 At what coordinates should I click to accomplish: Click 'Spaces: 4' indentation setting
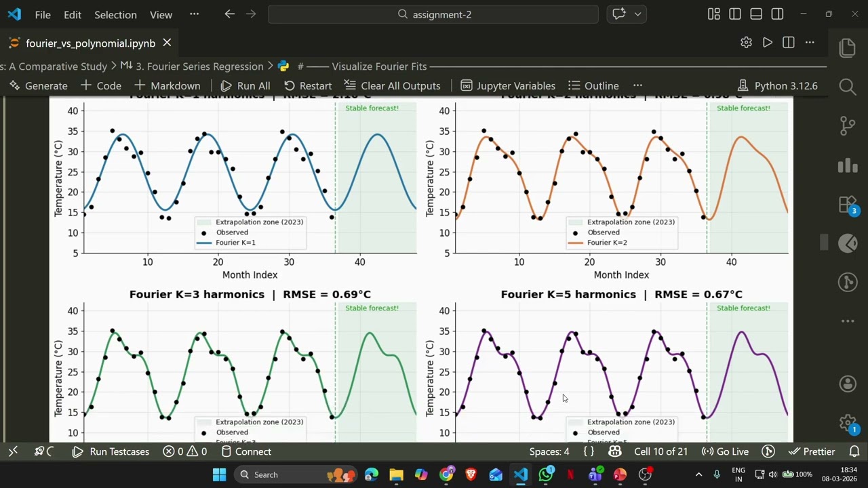pos(549,451)
